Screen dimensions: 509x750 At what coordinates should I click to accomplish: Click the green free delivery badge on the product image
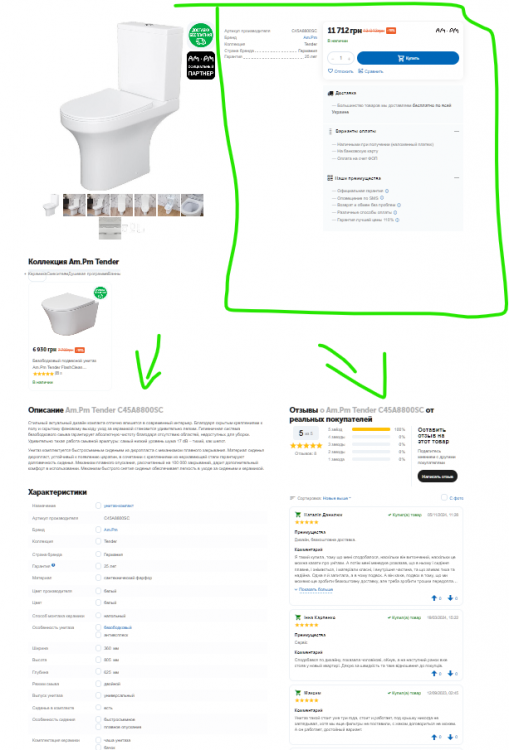point(200,35)
